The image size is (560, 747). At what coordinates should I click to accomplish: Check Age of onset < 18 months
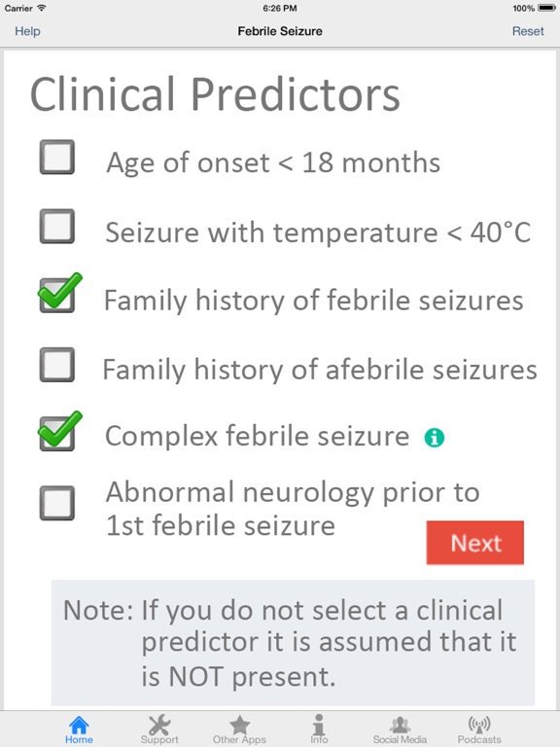point(57,157)
